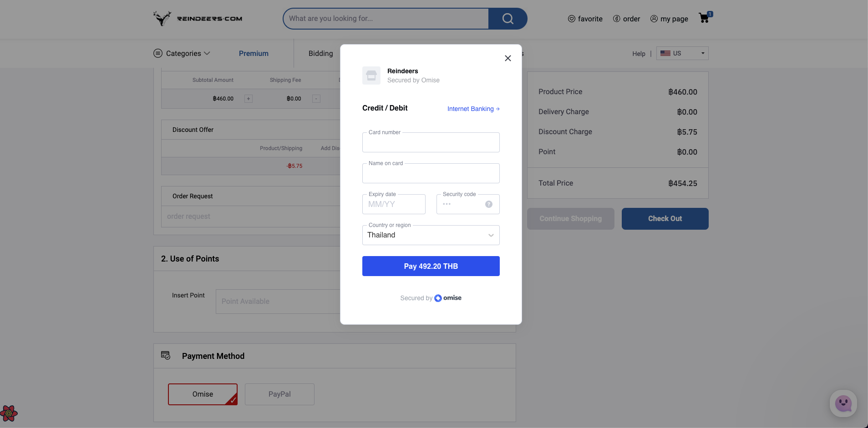The width and height of the screenshot is (868, 428).
Task: Focus the Name on card field
Action: pyautogui.click(x=431, y=173)
